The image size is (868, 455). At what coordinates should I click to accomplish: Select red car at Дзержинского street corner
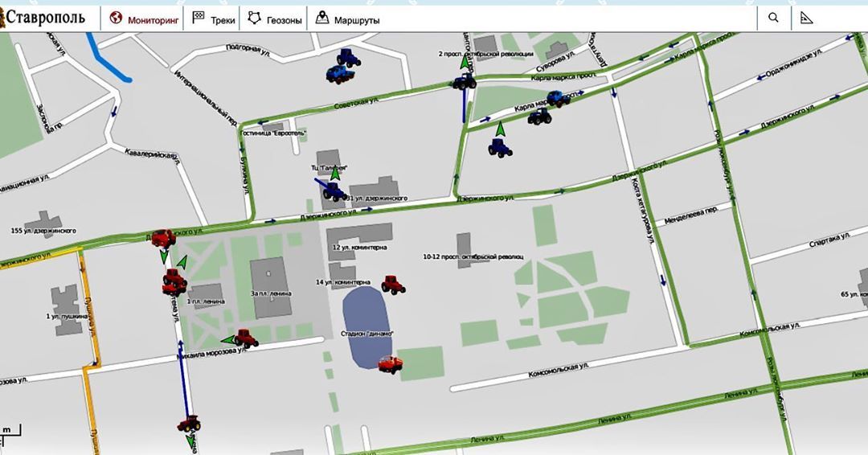[x=163, y=237]
